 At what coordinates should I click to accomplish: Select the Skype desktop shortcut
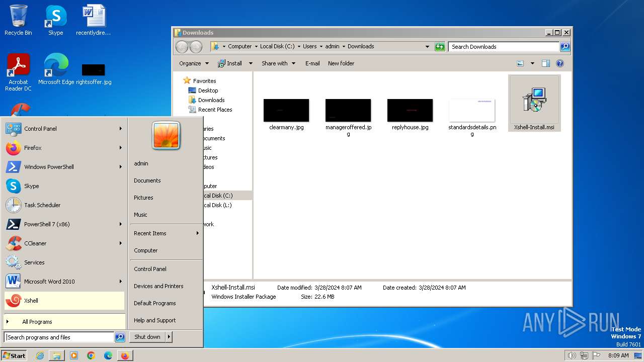click(x=55, y=20)
